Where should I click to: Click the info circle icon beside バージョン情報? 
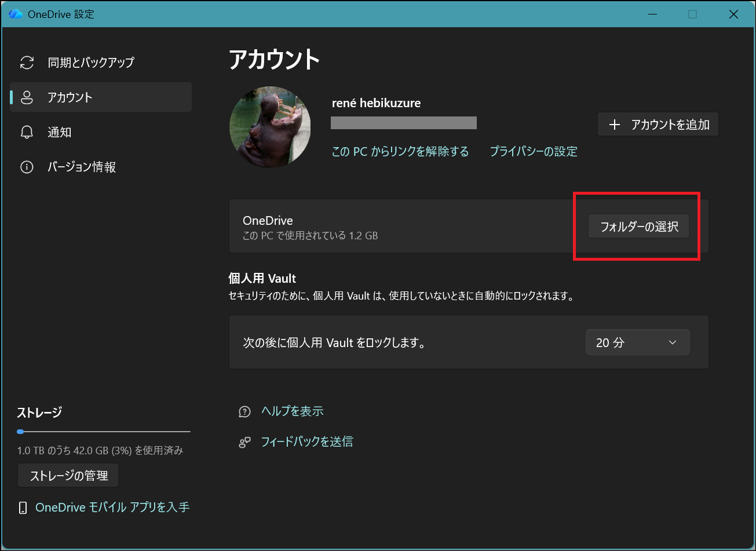pyautogui.click(x=27, y=167)
